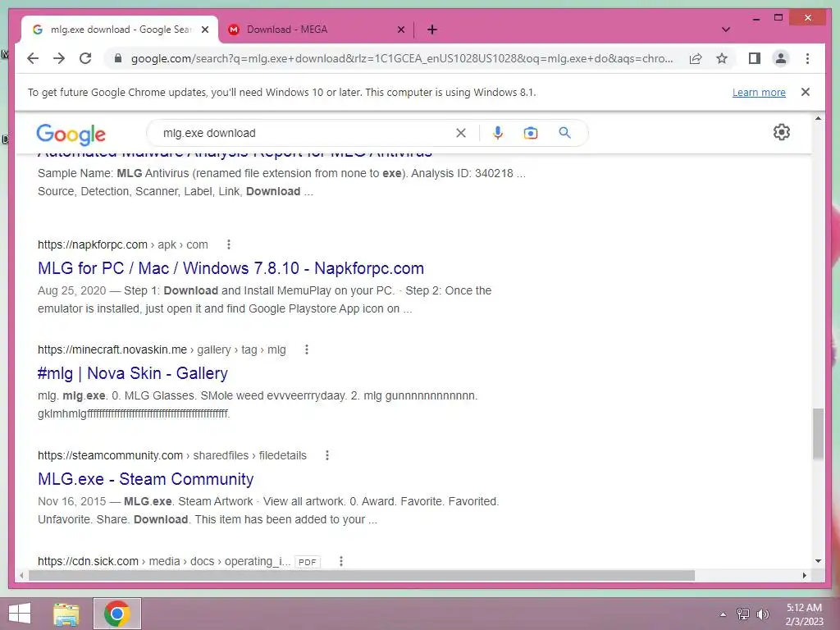Start voice search with the microphone
840x630 pixels.
[498, 133]
